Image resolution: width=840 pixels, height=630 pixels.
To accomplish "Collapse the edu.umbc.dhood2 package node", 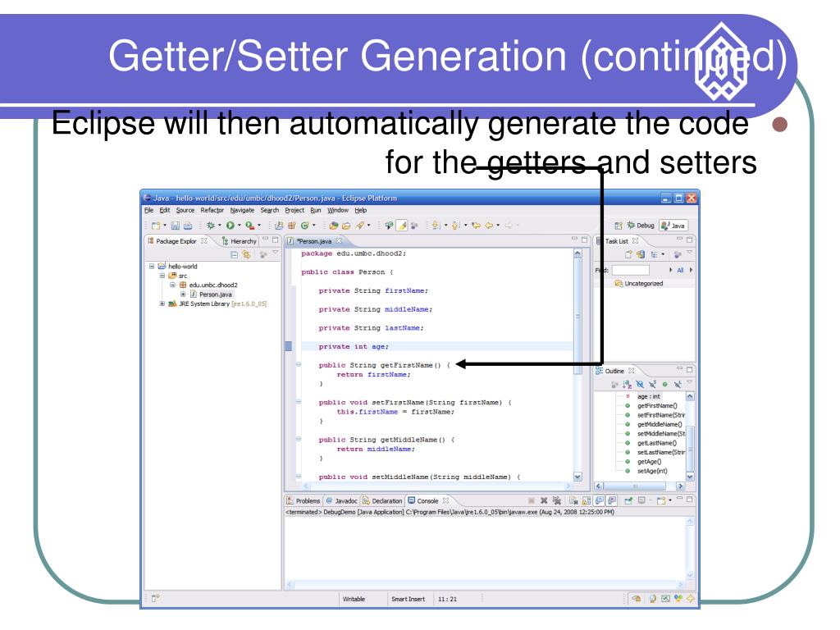I will click(x=172, y=285).
